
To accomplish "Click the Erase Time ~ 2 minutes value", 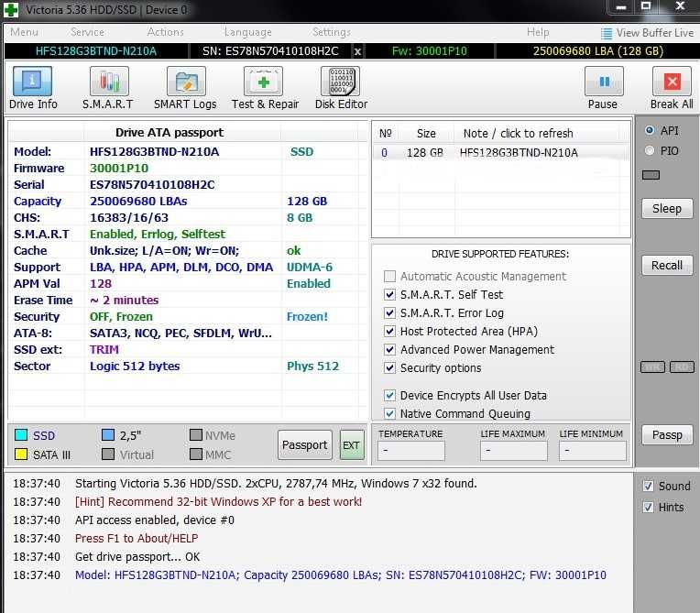I will (124, 300).
